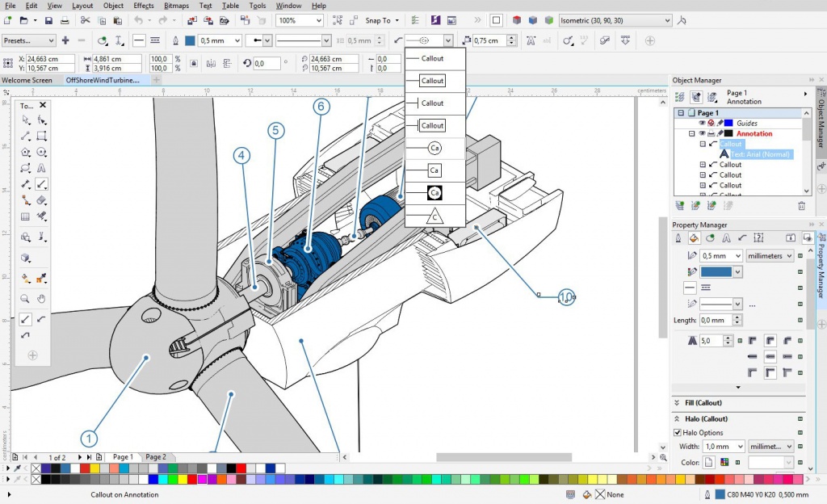The image size is (827, 504).
Task: Open the Presets dropdown
Action: click(28, 40)
